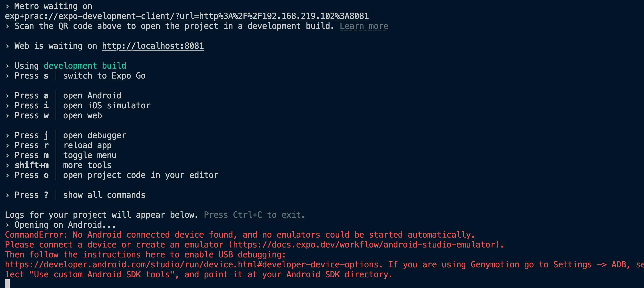Click the 'toggle menu' command line
Viewport: 644px width, 288px height.
pos(60,155)
